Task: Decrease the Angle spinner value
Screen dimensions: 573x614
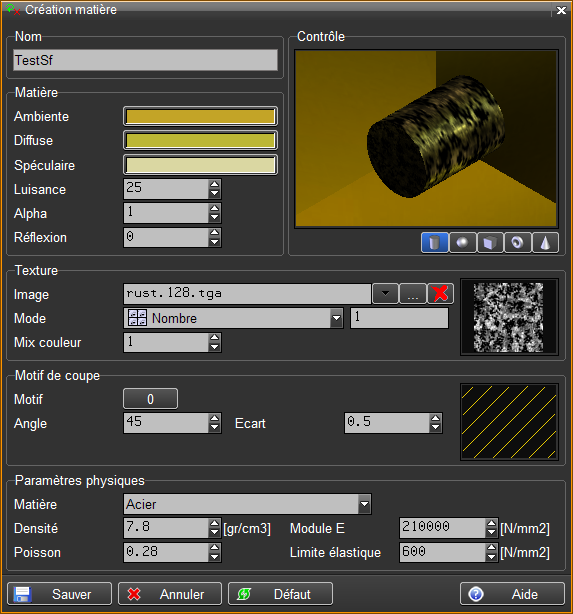Action: click(x=214, y=428)
